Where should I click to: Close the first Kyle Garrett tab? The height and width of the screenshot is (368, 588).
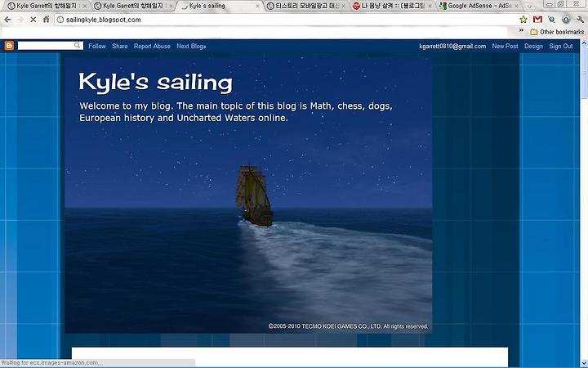point(85,6)
